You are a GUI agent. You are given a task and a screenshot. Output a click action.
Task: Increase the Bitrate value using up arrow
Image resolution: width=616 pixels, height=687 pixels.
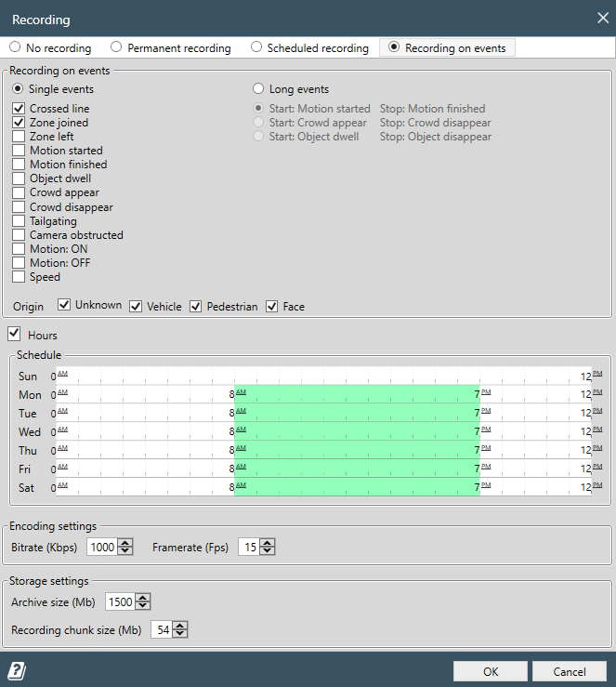pyautogui.click(x=126, y=543)
